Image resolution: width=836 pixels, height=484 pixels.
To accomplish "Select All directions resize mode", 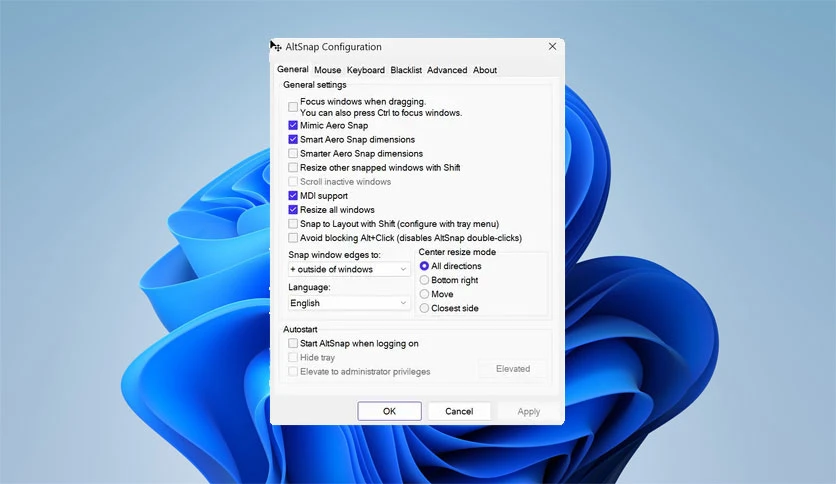I will (424, 266).
